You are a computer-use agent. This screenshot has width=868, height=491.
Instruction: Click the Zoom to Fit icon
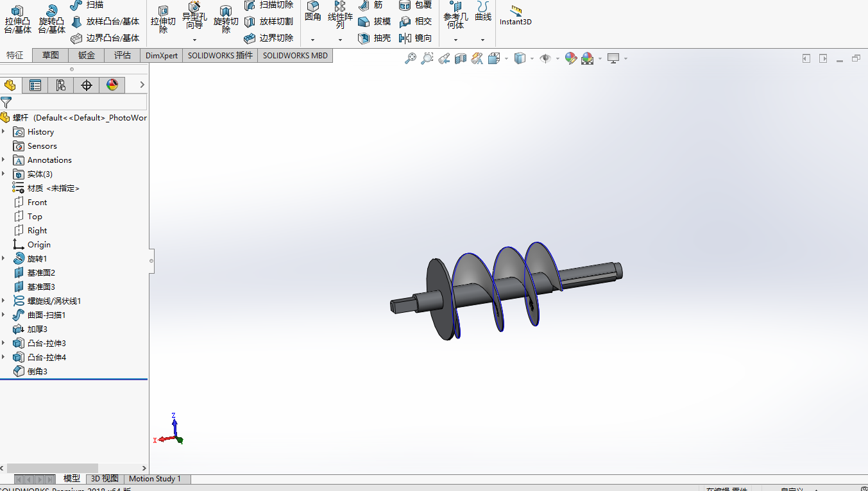pyautogui.click(x=411, y=58)
